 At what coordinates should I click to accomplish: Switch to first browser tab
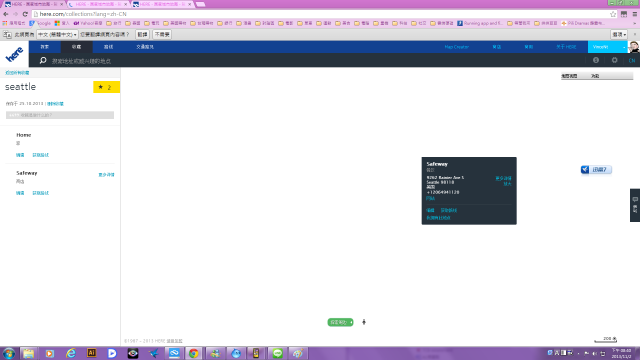33,4
